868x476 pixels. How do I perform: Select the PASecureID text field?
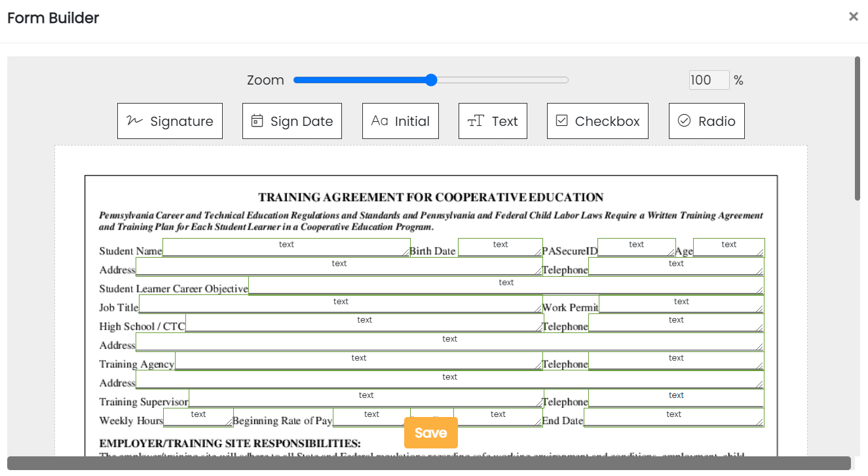tap(637, 247)
